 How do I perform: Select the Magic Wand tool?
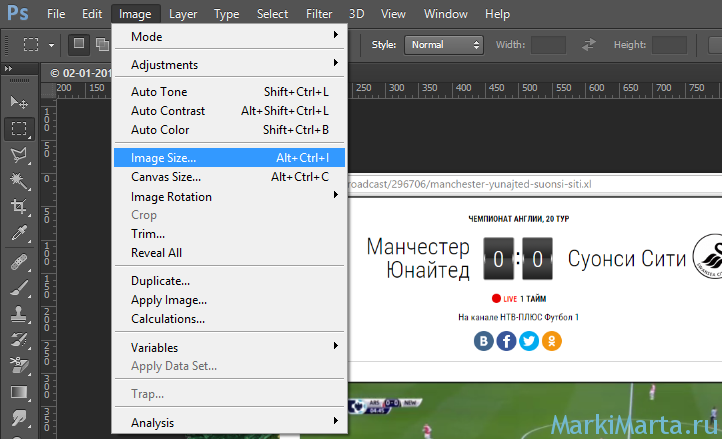(18, 181)
